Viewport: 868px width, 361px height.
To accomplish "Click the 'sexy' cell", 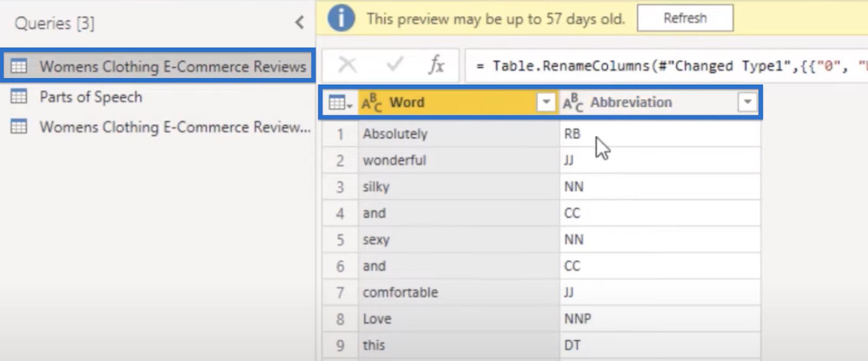I will coord(458,239).
